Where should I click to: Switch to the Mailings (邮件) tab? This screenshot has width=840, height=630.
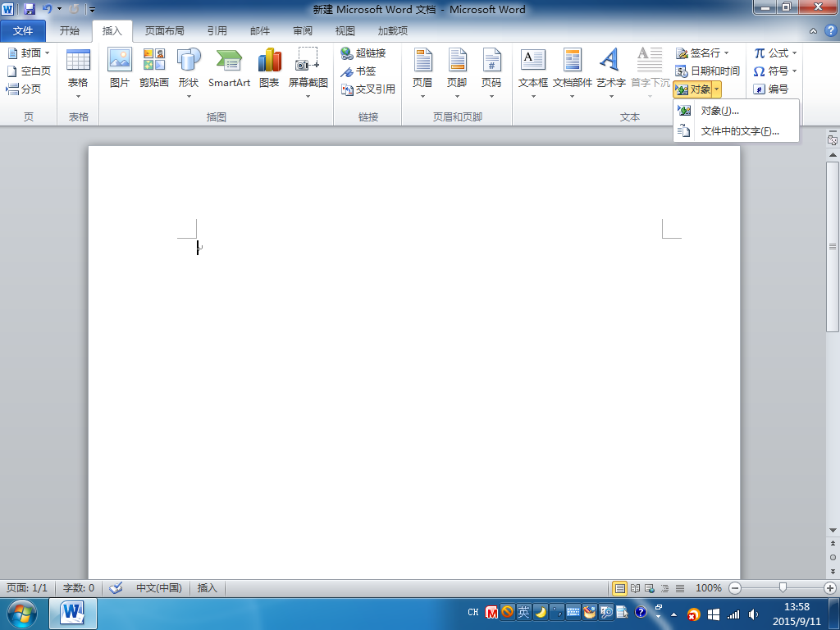(260, 31)
